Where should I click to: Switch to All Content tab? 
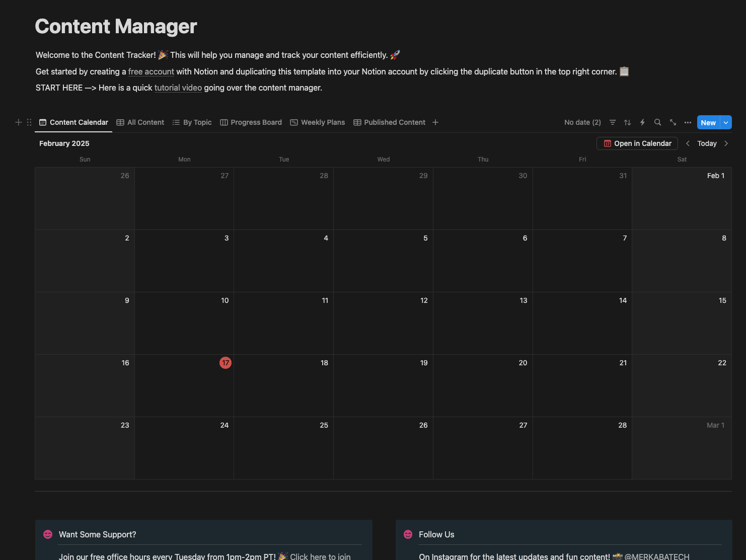(140, 122)
